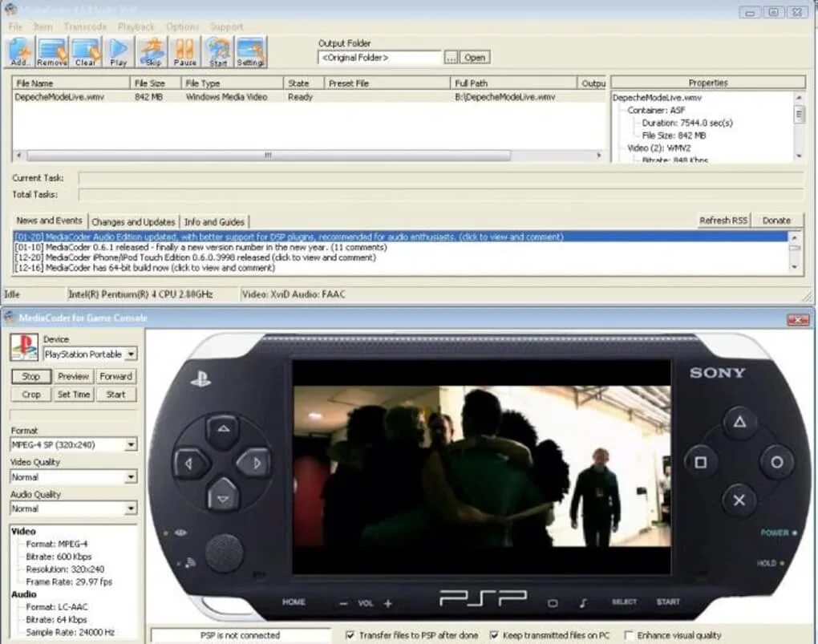Viewport: 818px width, 644px height.
Task: Click the Pause toolbar icon
Action: pos(184,52)
